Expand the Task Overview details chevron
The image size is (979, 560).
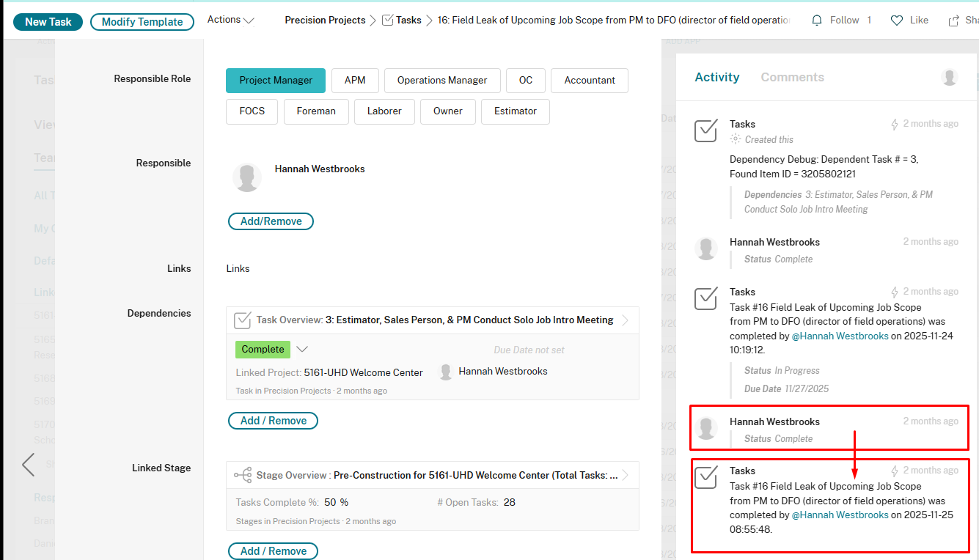pos(625,320)
